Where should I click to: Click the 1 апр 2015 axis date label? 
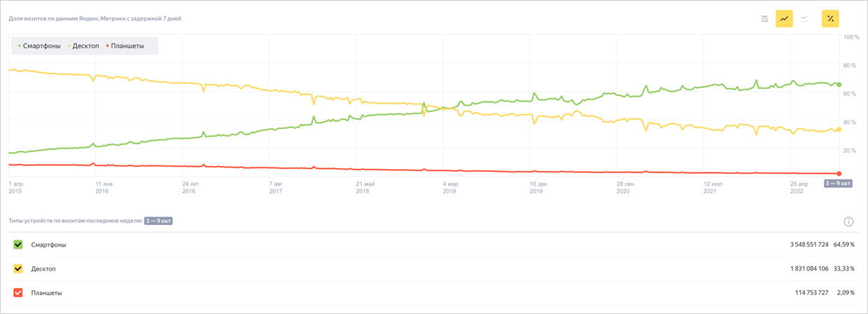16,187
